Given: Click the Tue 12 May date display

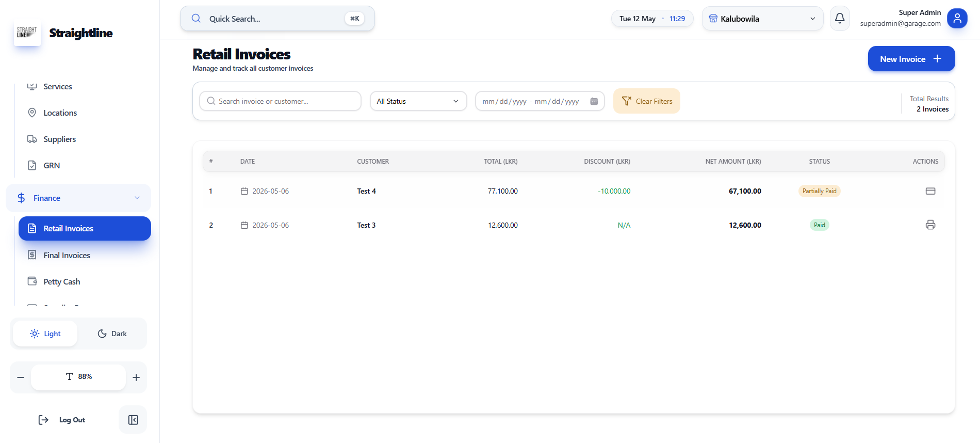Looking at the screenshot, I should (x=638, y=19).
